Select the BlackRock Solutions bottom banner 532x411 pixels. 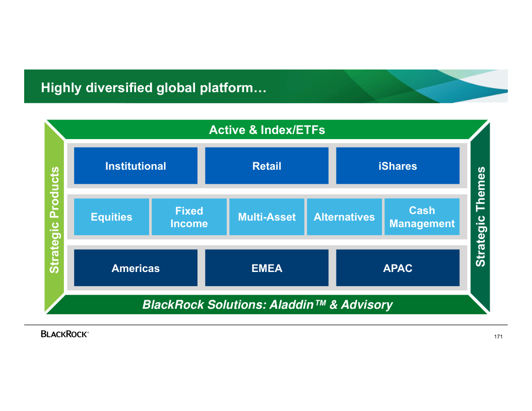(x=267, y=305)
